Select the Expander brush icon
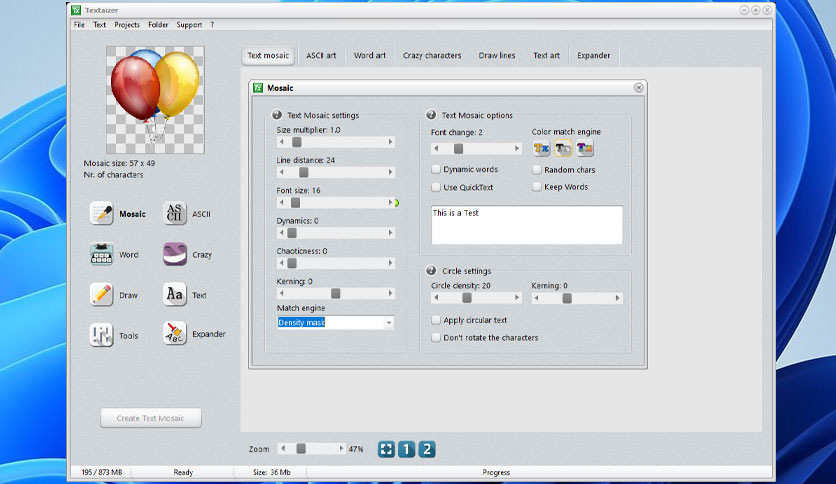The height and width of the screenshot is (484, 836). (174, 334)
